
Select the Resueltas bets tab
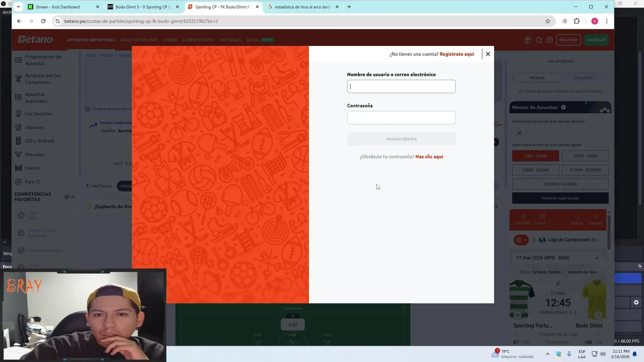[x=584, y=78]
